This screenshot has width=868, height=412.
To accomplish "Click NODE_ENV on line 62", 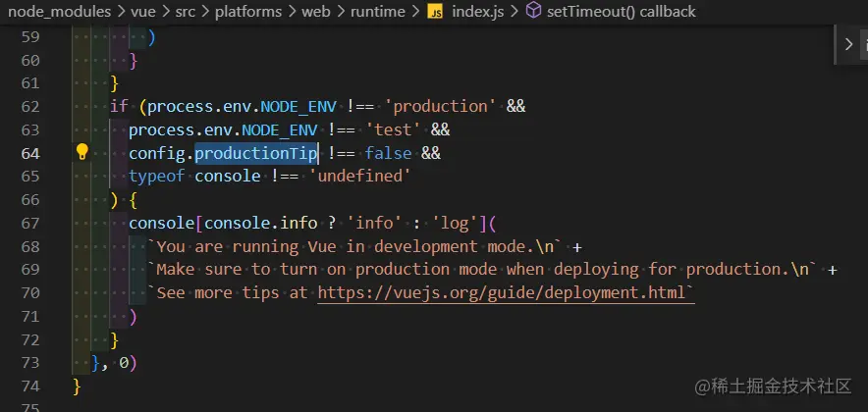I will point(298,106).
